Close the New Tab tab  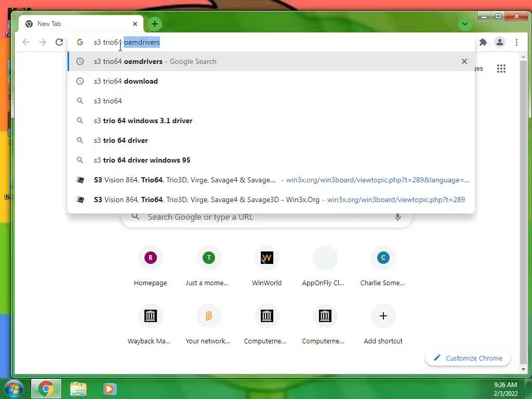[x=135, y=24]
